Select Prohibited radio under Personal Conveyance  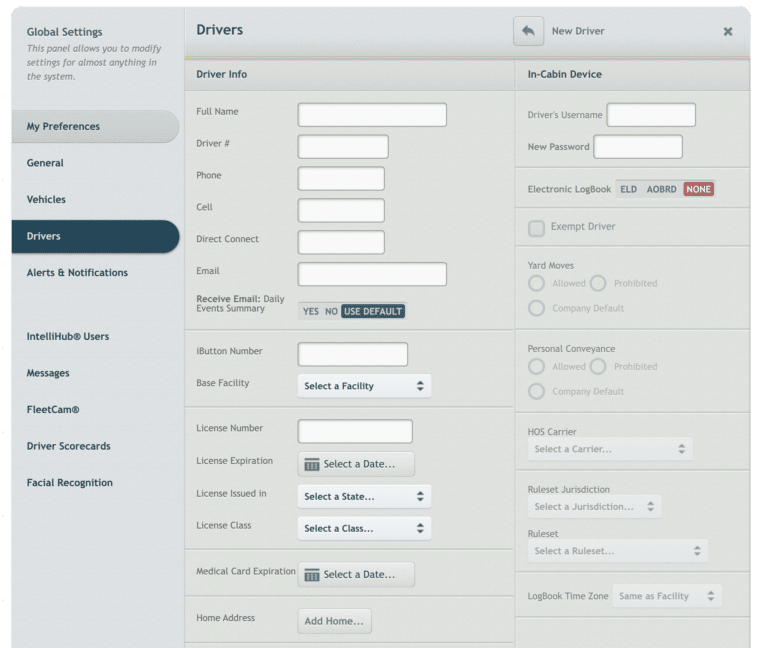pos(598,366)
